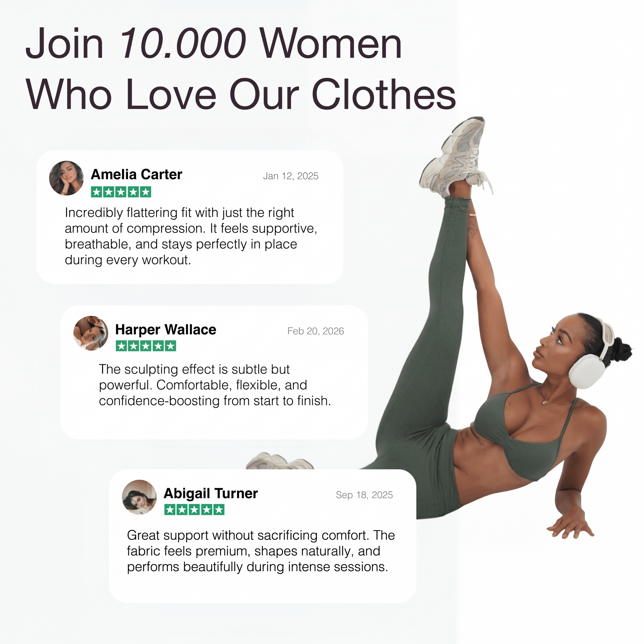Select the Harper Wallace reviewer name
The height and width of the screenshot is (644, 644).
click(166, 330)
